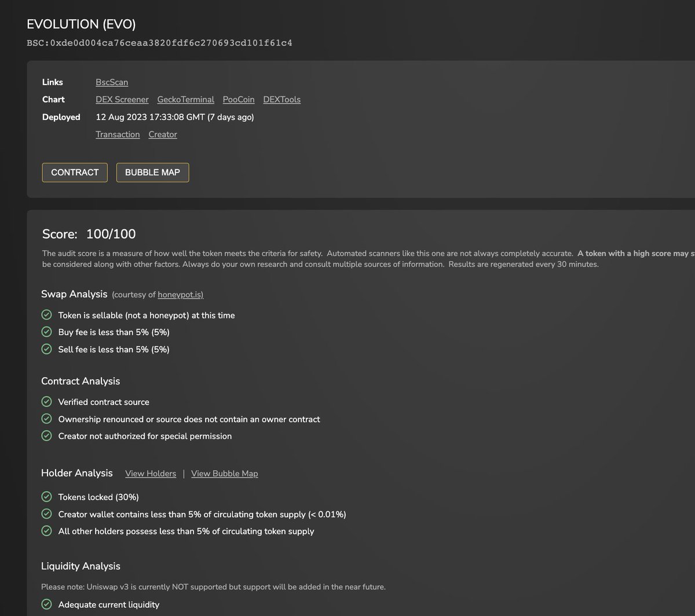This screenshot has width=695, height=616.
Task: Click the 'Contract Analysis' heading
Action: [x=81, y=381]
